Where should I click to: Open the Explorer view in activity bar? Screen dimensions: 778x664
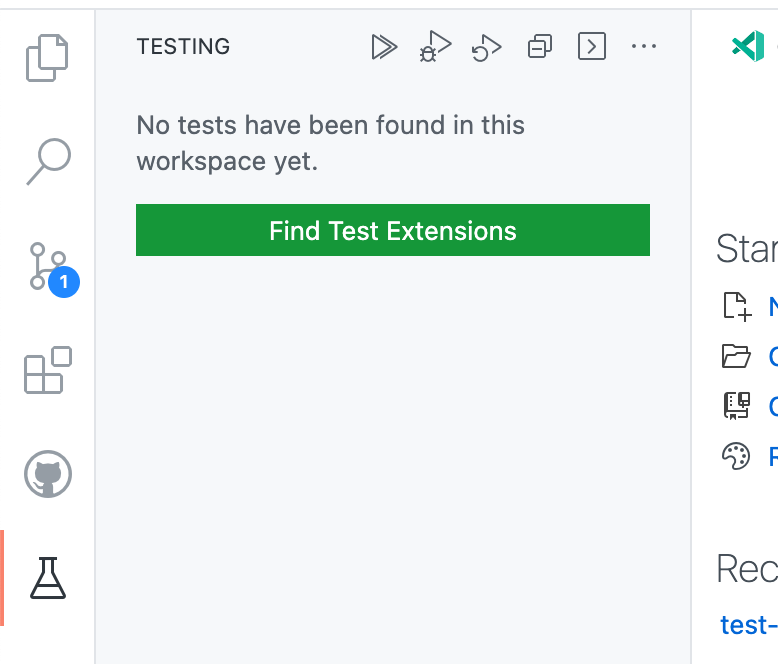pyautogui.click(x=47, y=58)
